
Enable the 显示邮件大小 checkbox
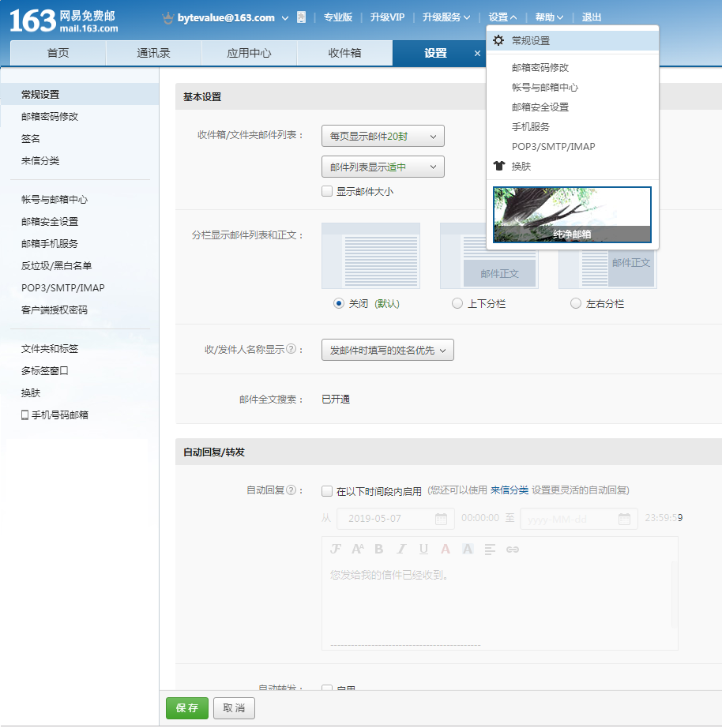click(327, 191)
